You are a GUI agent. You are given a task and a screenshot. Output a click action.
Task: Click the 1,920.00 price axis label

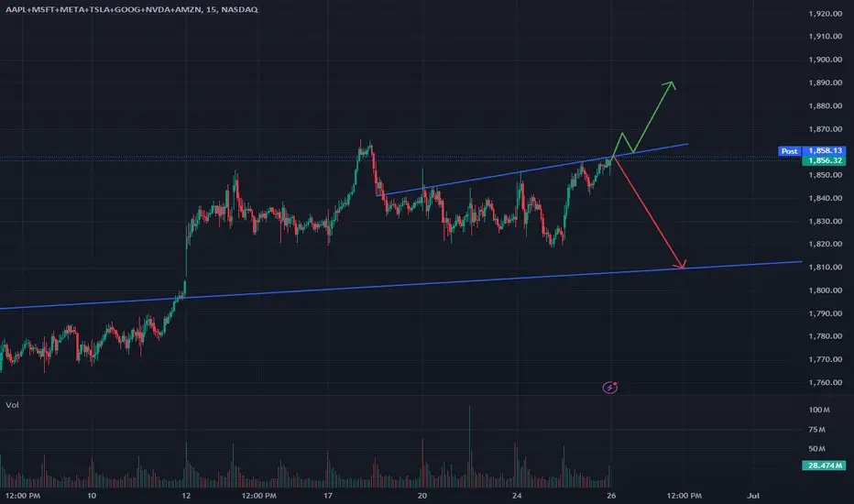pos(826,14)
